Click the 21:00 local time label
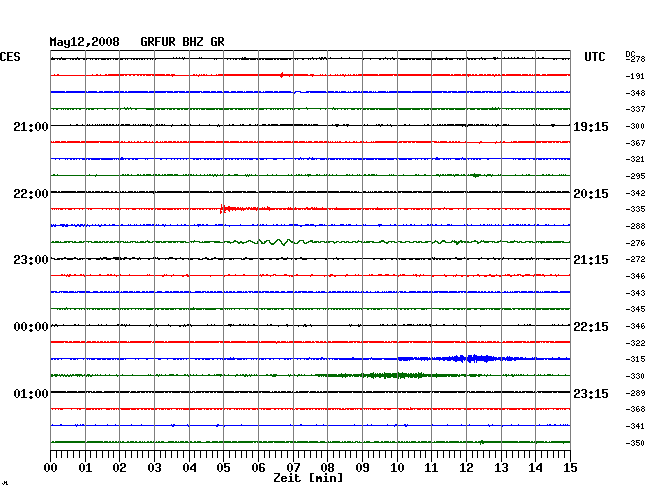This screenshot has height=494, width=650. point(31,127)
